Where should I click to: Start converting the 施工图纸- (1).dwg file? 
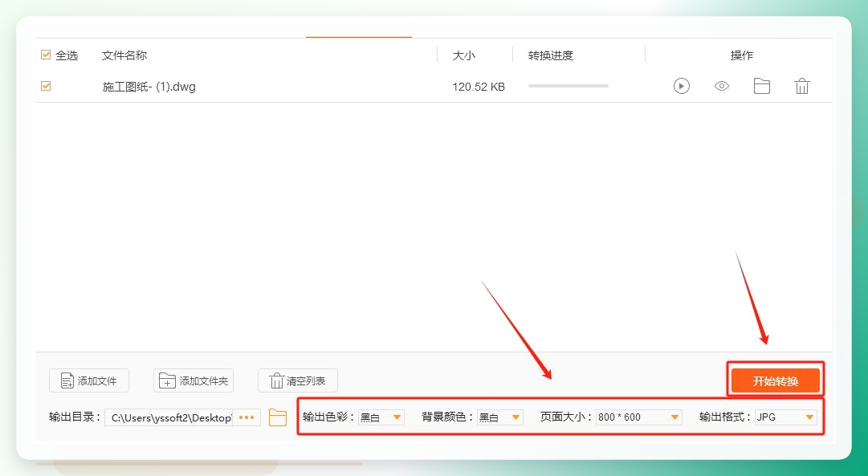tap(682, 87)
